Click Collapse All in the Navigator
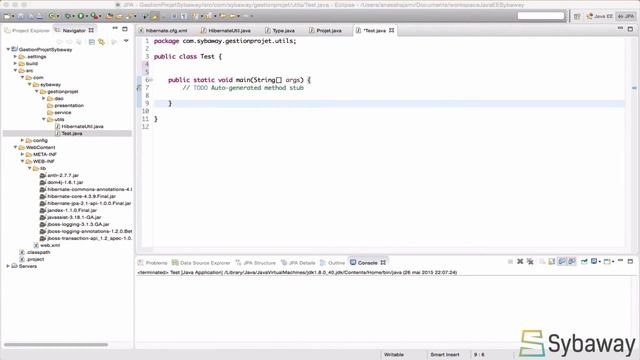Screen dimensions: 640x360 tap(91, 42)
